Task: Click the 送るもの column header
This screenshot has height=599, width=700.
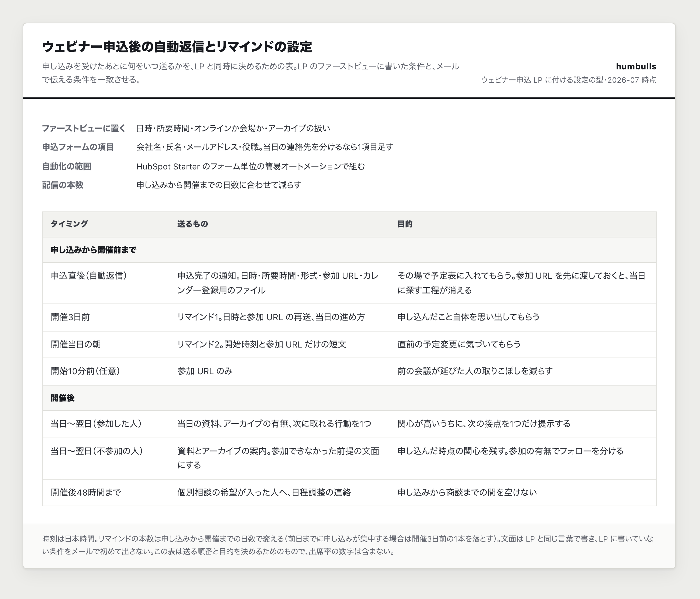Action: coord(279,224)
